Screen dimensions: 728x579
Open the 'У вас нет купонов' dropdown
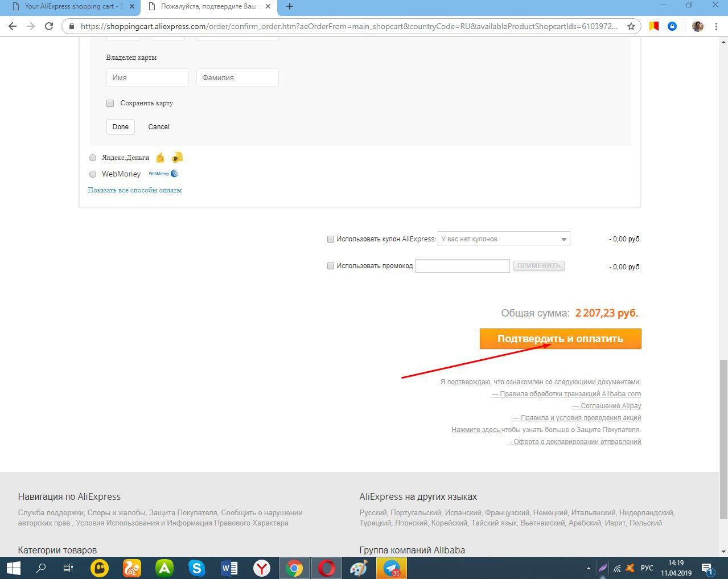504,239
